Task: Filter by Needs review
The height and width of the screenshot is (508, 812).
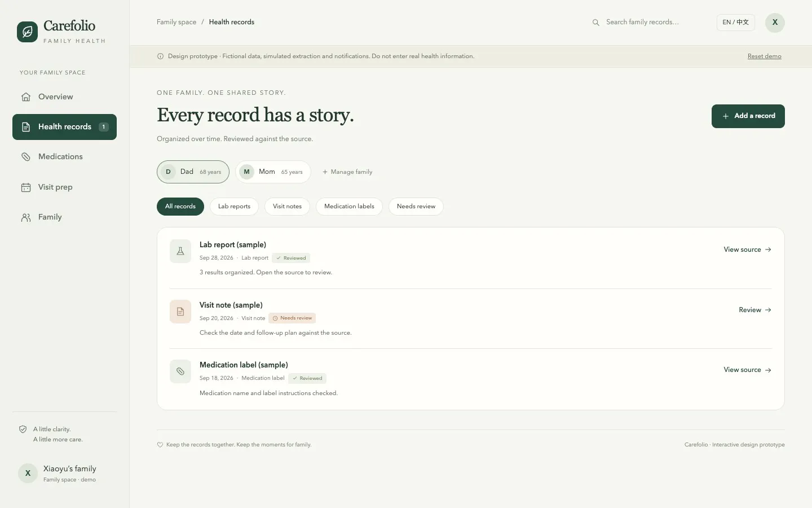Action: (416, 207)
